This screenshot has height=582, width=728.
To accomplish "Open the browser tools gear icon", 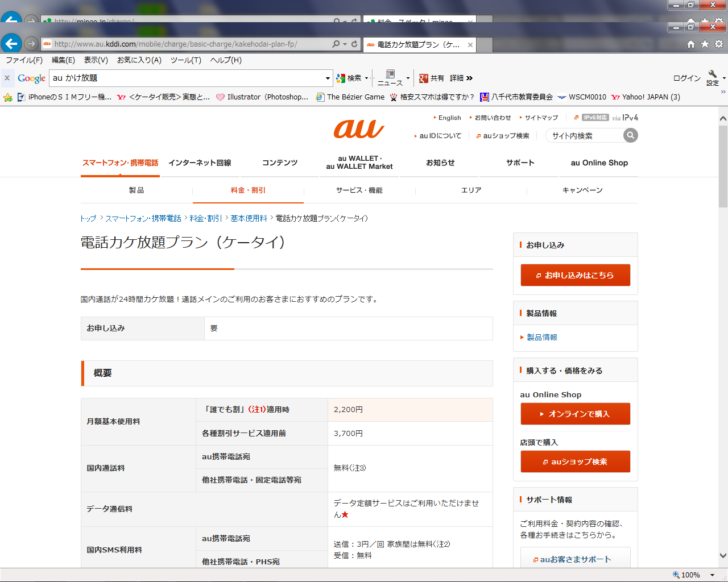I will [x=719, y=44].
